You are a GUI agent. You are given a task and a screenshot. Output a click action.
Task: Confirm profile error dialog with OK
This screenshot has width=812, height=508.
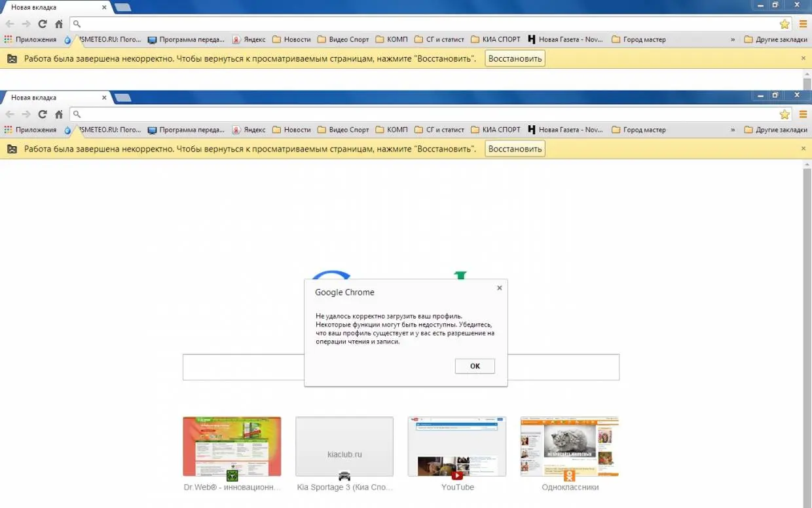tap(475, 366)
